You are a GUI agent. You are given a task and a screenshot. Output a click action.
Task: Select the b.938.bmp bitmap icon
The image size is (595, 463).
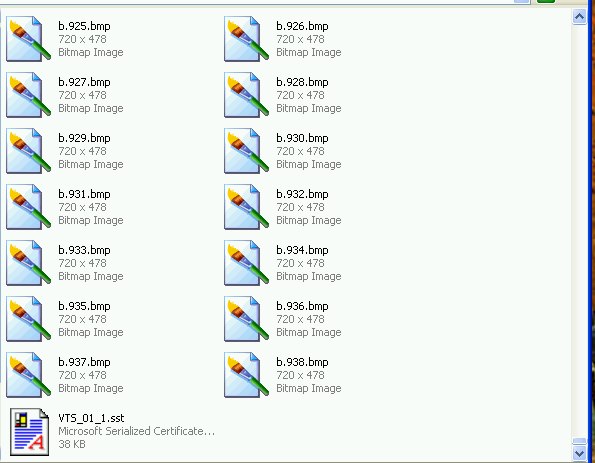pyautogui.click(x=246, y=375)
